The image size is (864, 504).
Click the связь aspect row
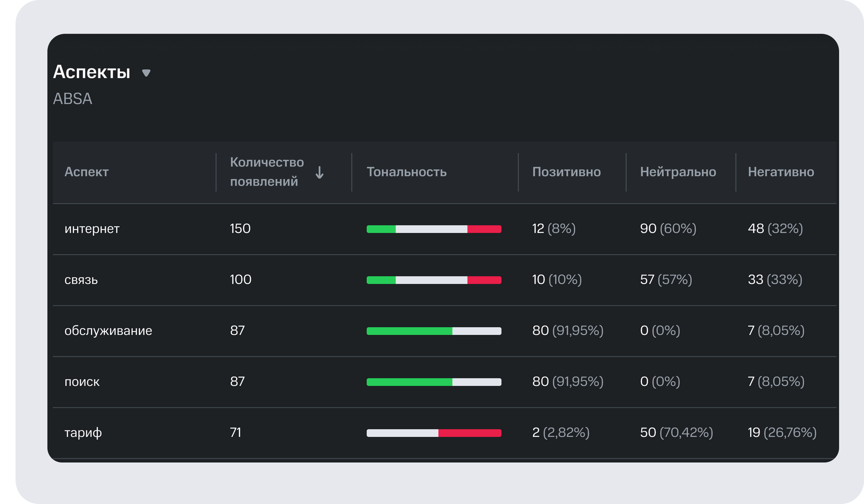[81, 280]
